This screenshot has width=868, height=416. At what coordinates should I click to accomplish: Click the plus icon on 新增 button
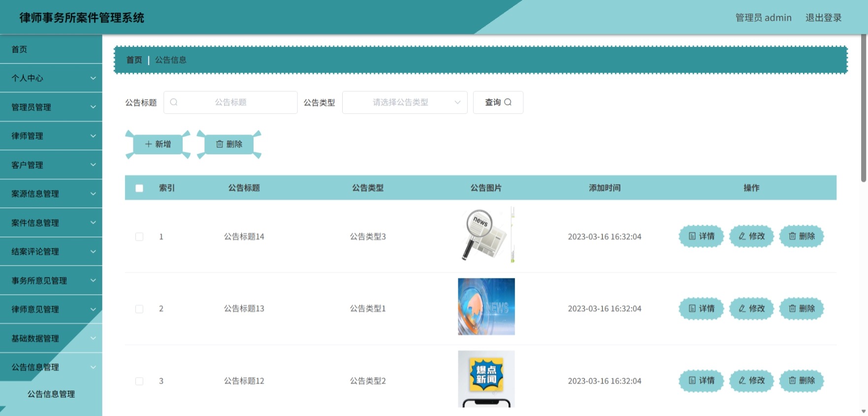pyautogui.click(x=148, y=144)
